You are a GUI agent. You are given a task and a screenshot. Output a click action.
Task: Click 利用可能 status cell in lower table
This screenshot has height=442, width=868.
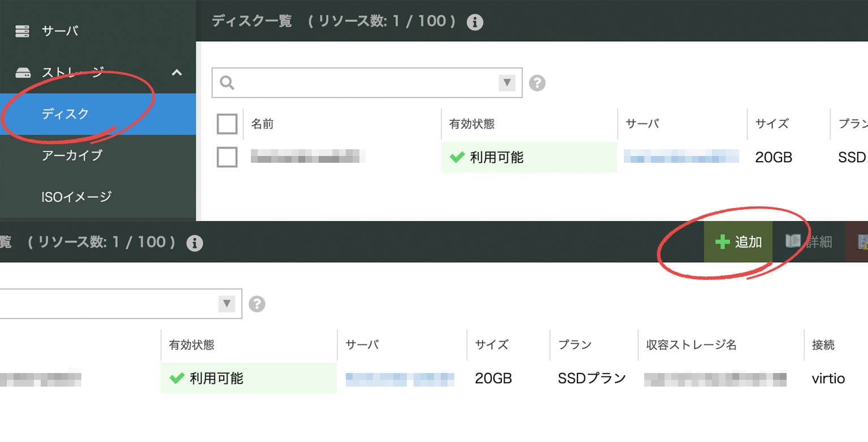(x=249, y=378)
